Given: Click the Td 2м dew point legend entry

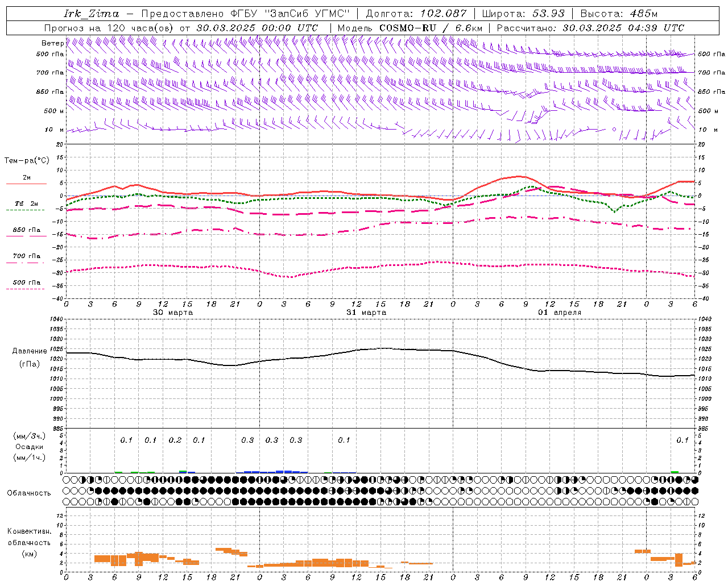Looking at the screenshot, I should point(26,206).
